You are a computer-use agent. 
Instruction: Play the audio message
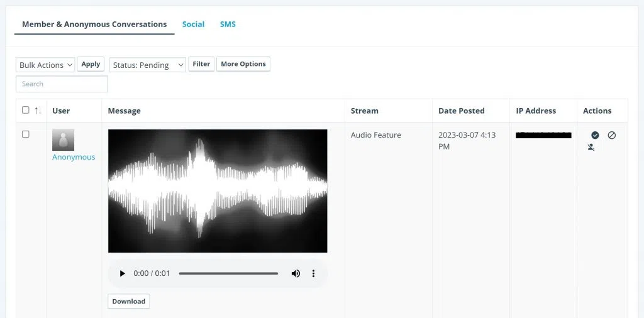coord(123,274)
